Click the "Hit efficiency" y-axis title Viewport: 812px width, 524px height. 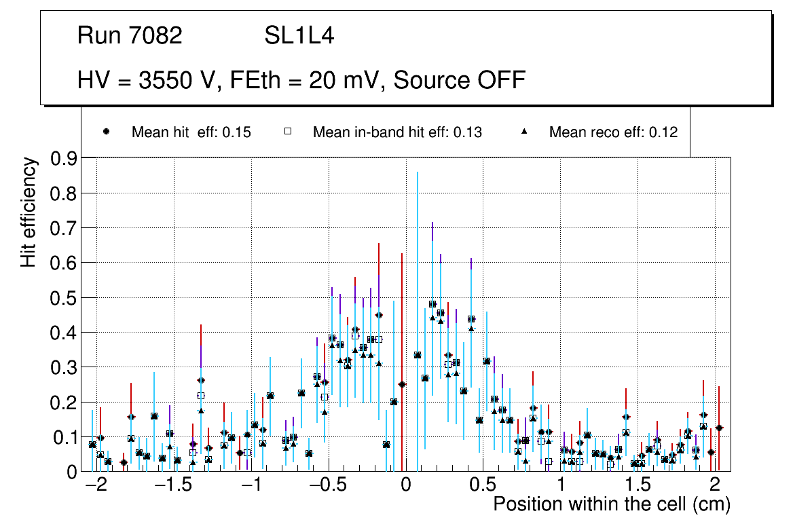tap(28, 212)
